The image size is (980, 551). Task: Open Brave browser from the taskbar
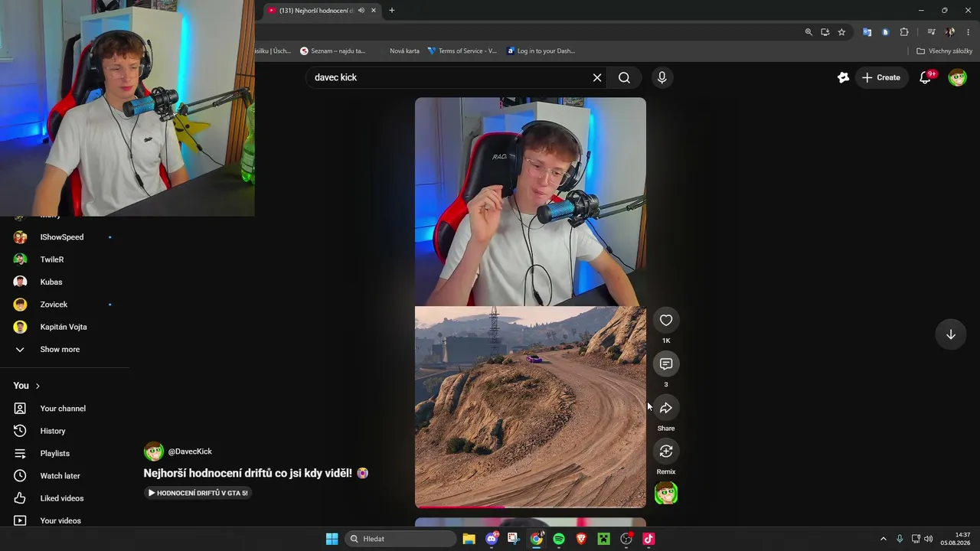(581, 539)
